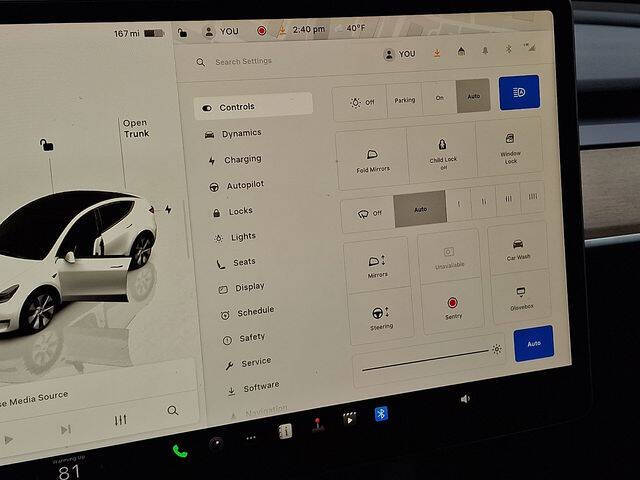Set headlights to On

tap(439, 98)
